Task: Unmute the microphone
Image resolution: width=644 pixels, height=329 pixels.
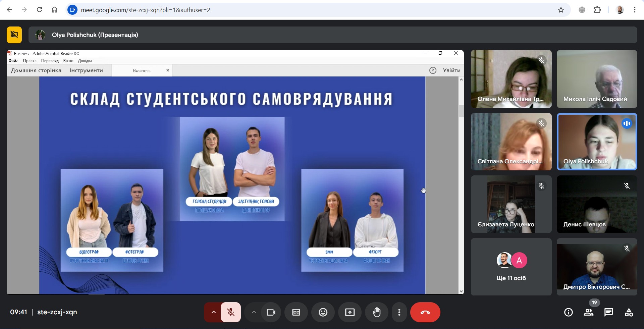Action: coord(231,312)
